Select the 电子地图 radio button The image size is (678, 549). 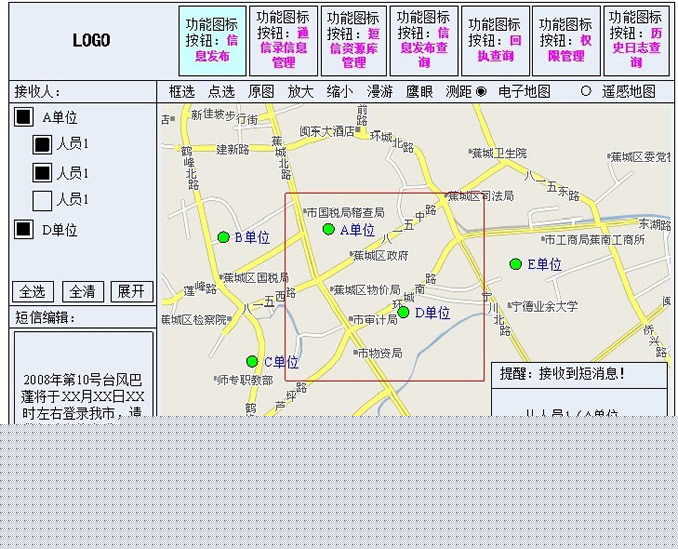coord(481,91)
